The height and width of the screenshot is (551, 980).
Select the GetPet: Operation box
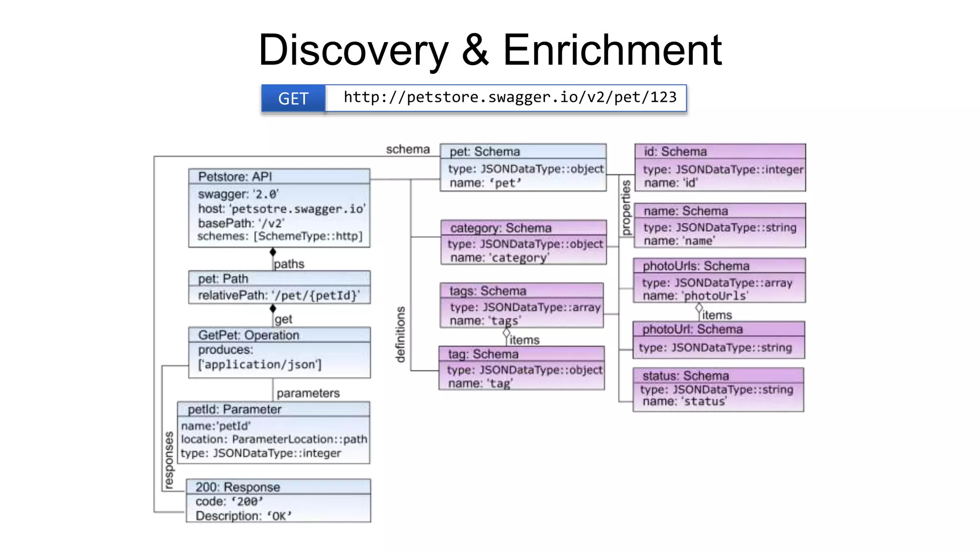click(x=279, y=353)
